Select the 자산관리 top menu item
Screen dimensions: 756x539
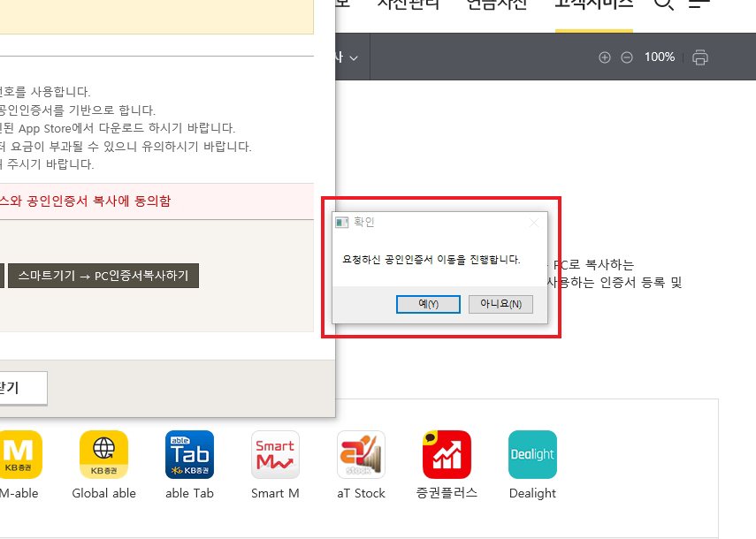(x=408, y=4)
